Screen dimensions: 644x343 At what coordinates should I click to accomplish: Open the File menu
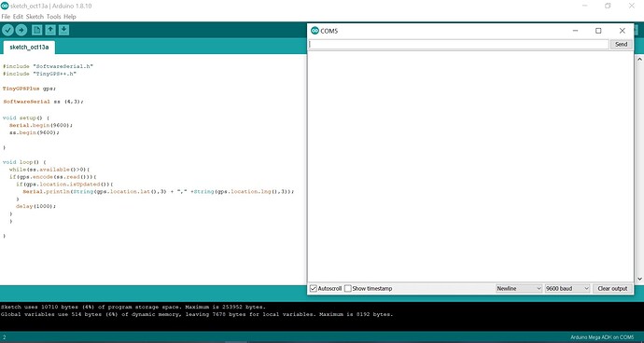(6, 17)
